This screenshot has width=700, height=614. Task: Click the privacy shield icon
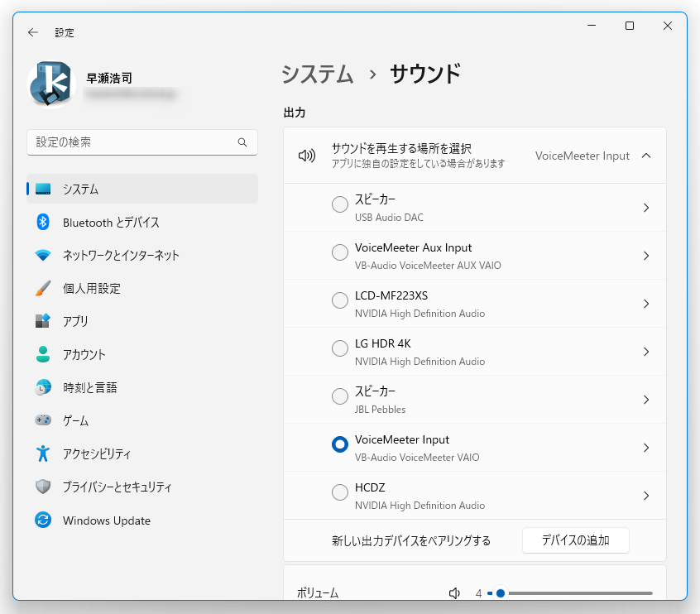43,487
